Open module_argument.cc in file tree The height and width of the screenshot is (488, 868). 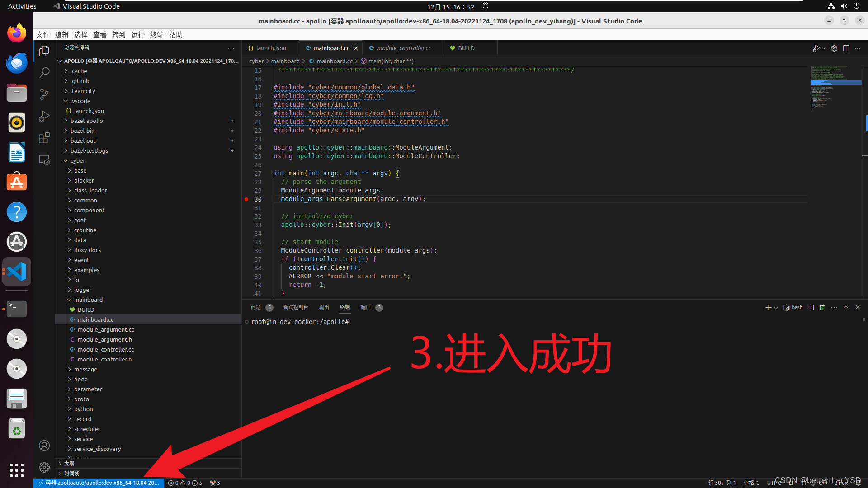[148, 329]
